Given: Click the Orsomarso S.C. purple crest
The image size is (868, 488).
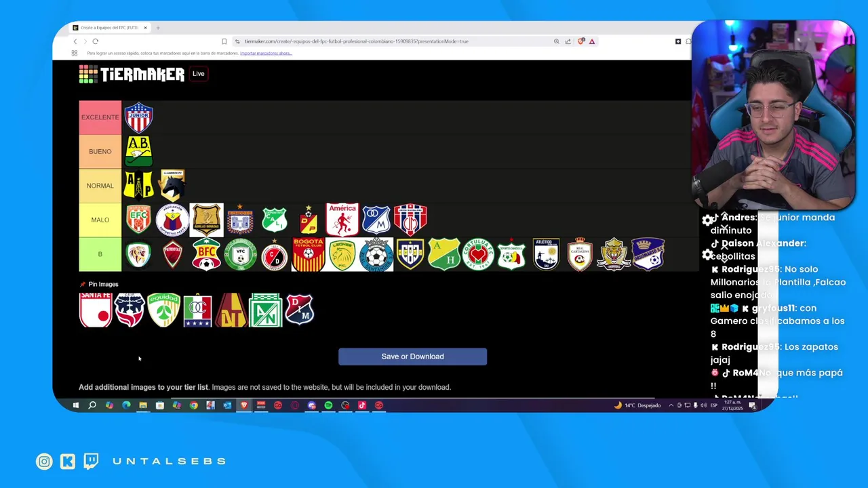Looking at the screenshot, I should click(x=647, y=254).
